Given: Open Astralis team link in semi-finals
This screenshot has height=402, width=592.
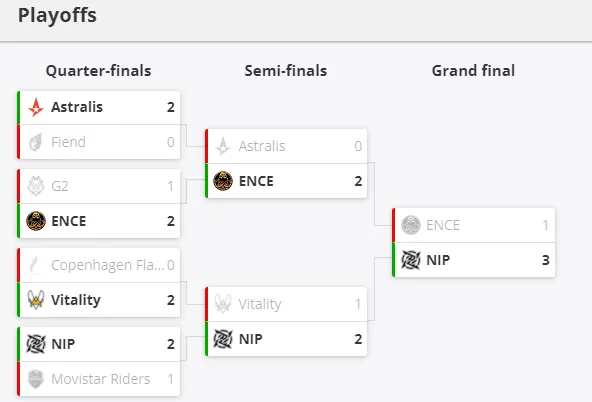Looking at the screenshot, I should pos(262,146).
